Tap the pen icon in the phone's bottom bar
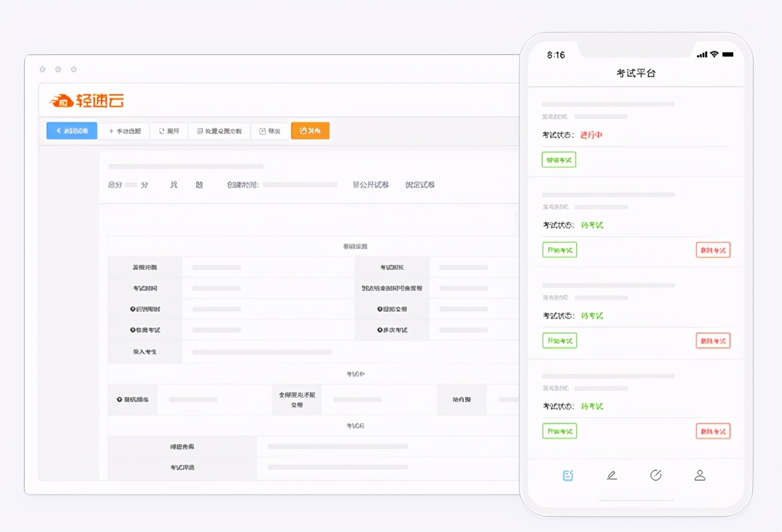 612,475
